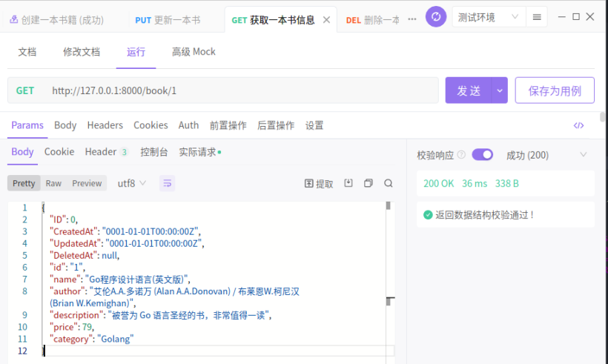Click the code generation </> icon
This screenshot has width=608, height=364.
(578, 125)
